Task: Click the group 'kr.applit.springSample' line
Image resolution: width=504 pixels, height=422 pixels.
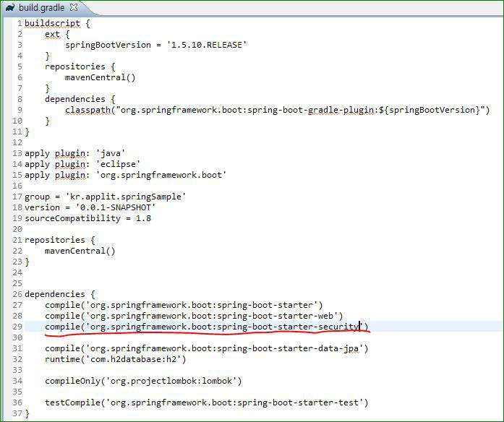Action: 105,197
